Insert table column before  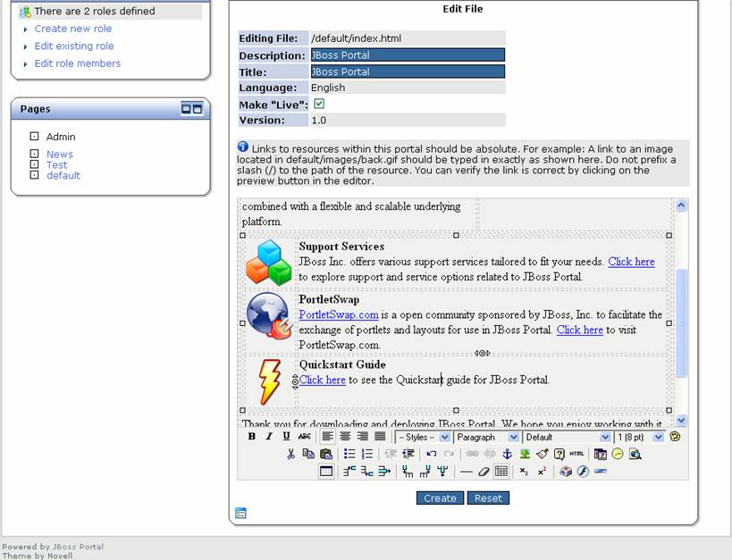coord(408,472)
